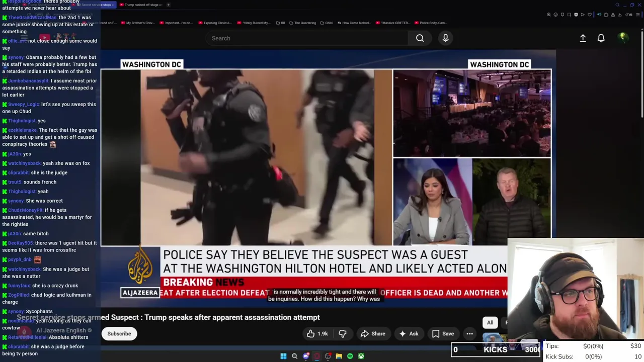Screen dimensions: 644x362
Task: Dislike the video with thumbs-down
Action: (342, 334)
